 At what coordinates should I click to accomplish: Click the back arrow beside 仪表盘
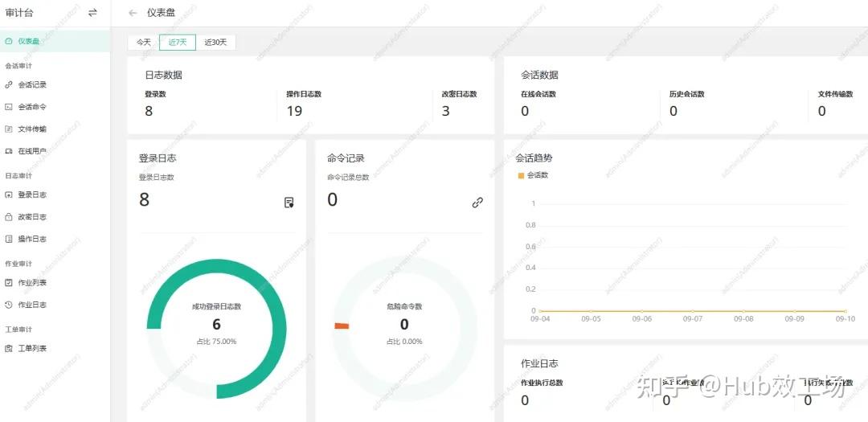tap(133, 13)
